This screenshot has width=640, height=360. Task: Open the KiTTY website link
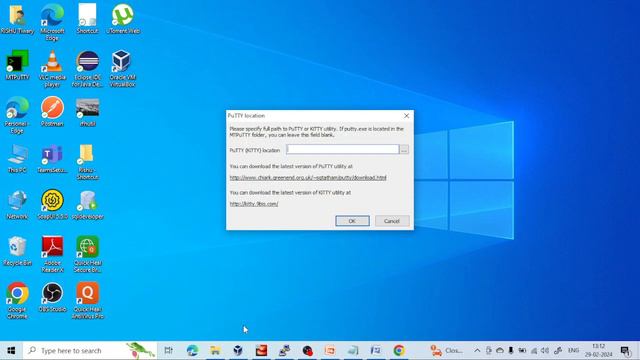click(254, 204)
